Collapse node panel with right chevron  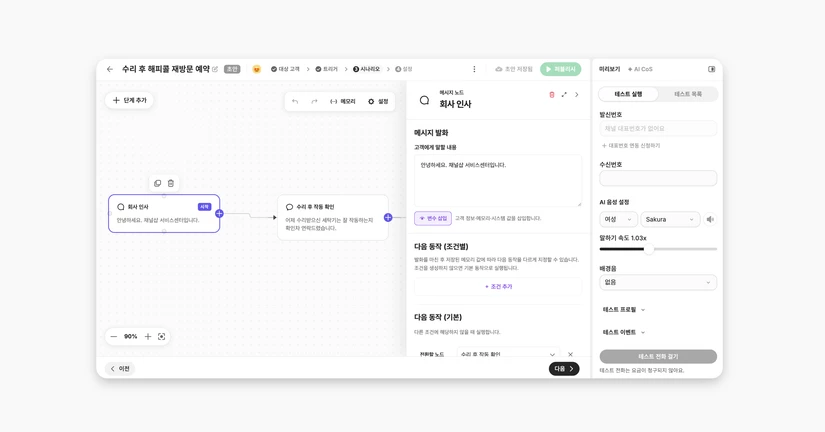point(577,95)
